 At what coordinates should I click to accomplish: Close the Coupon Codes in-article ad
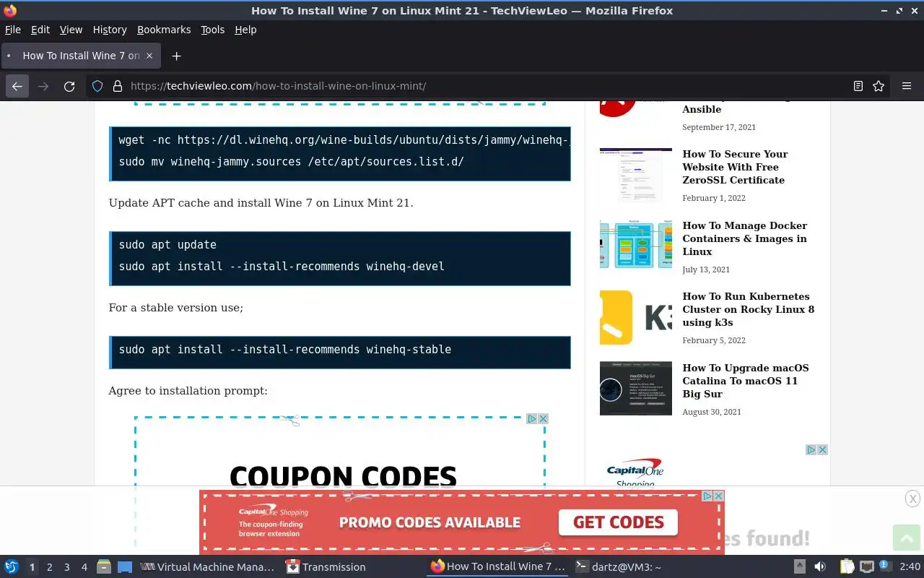click(544, 418)
